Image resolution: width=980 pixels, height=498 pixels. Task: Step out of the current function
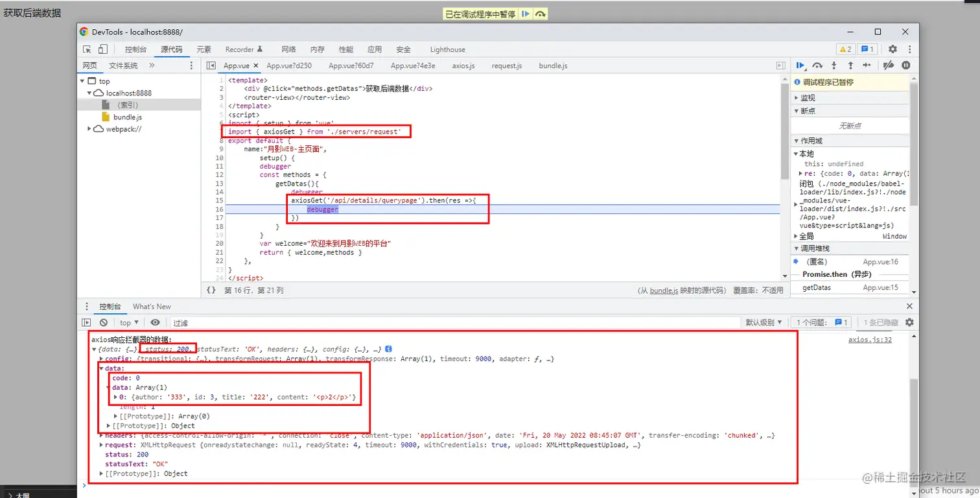pyautogui.click(x=850, y=65)
